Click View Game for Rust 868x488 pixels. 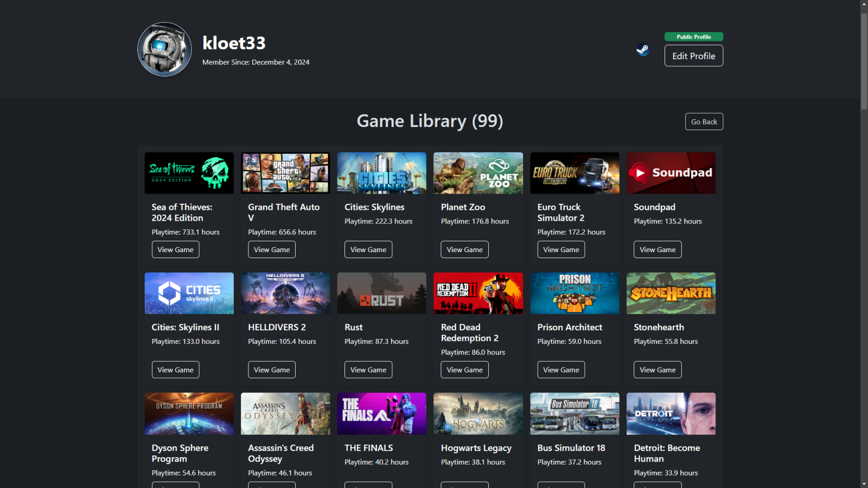pos(368,369)
